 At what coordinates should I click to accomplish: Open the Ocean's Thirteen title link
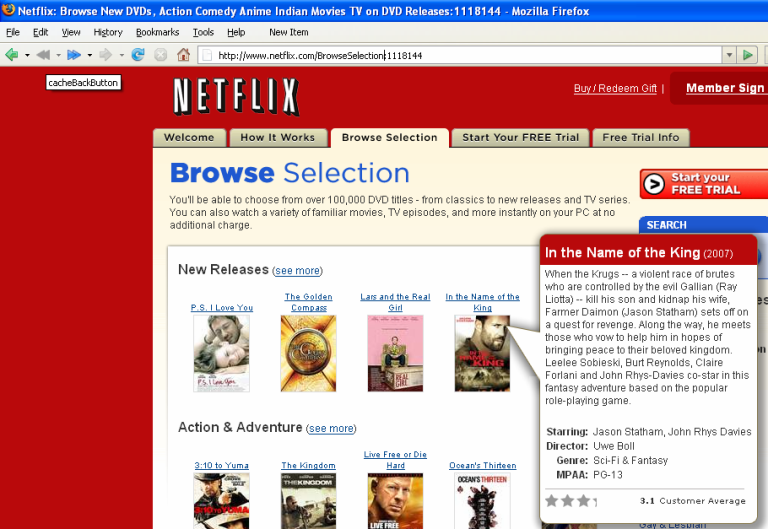[482, 465]
